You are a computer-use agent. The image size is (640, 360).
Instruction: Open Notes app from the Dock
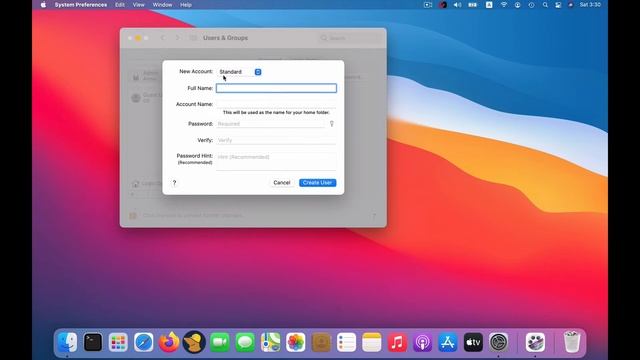pyautogui.click(x=372, y=342)
